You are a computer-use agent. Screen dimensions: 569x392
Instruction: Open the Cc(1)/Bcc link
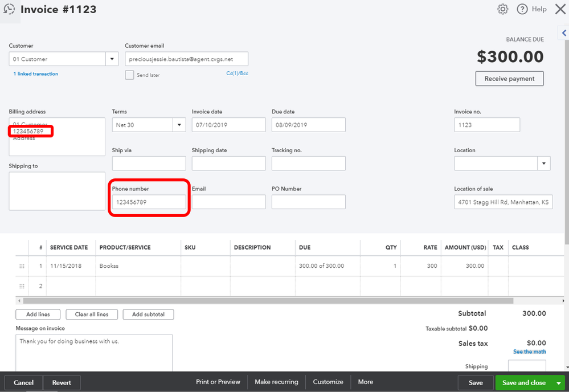click(x=237, y=73)
